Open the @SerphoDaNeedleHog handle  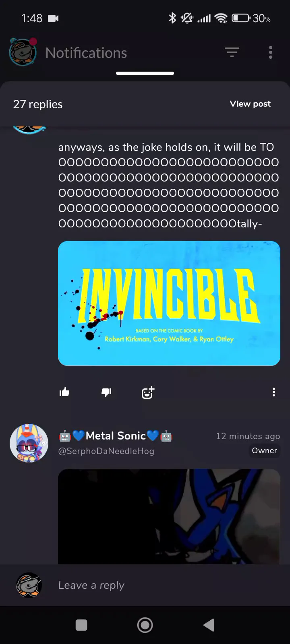[106, 451]
